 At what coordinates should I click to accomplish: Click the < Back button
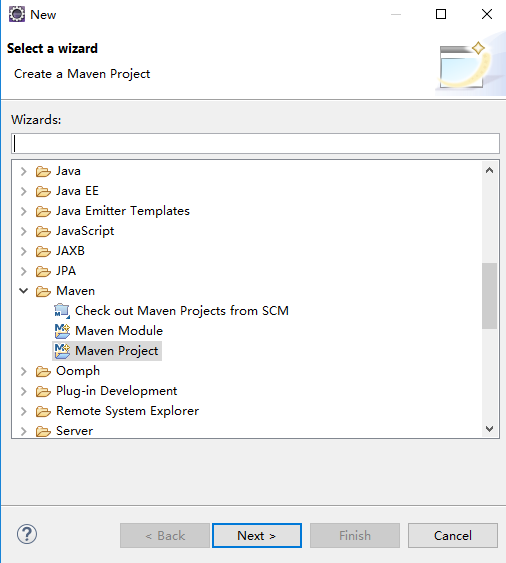click(x=165, y=535)
